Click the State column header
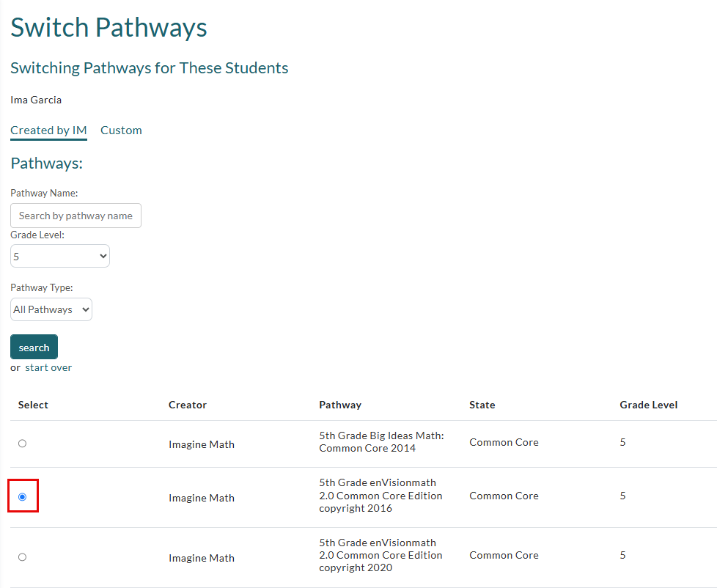 click(x=482, y=405)
